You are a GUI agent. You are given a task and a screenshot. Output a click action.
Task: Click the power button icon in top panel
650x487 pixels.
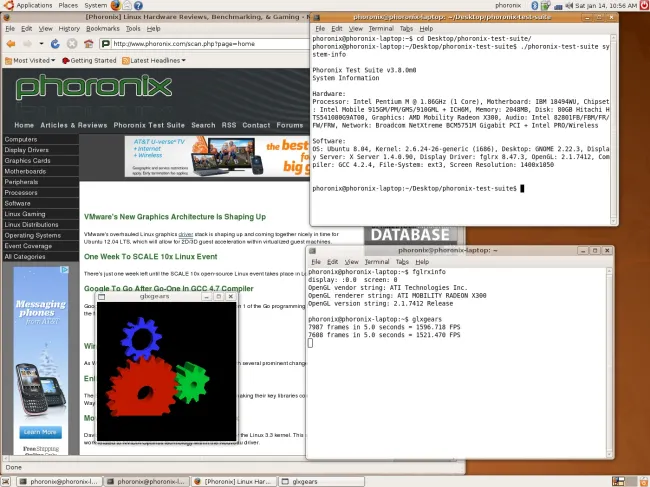[644, 5]
